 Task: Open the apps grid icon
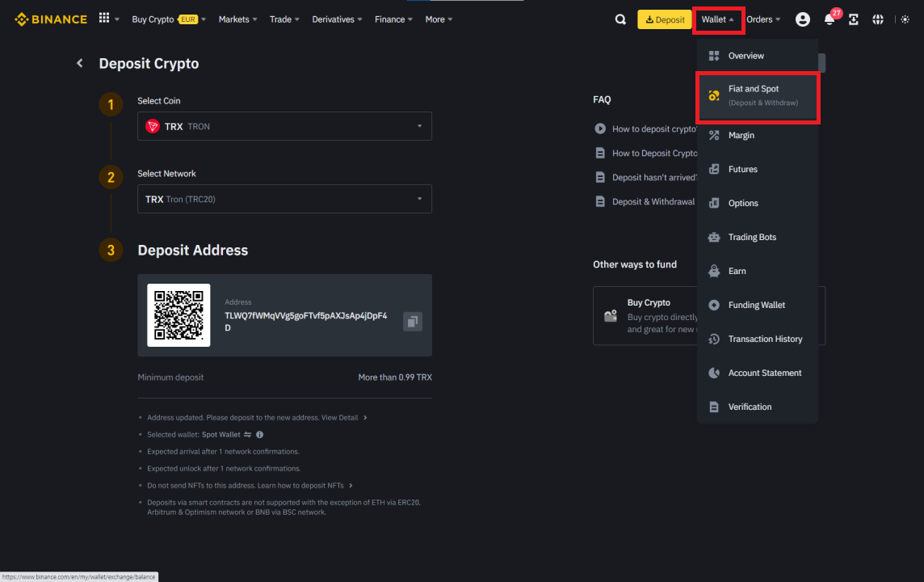(x=104, y=19)
